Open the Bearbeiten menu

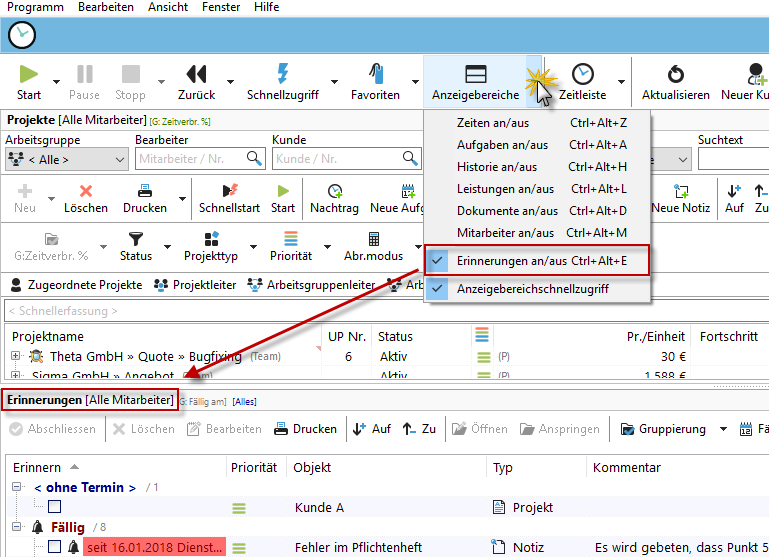(x=105, y=7)
